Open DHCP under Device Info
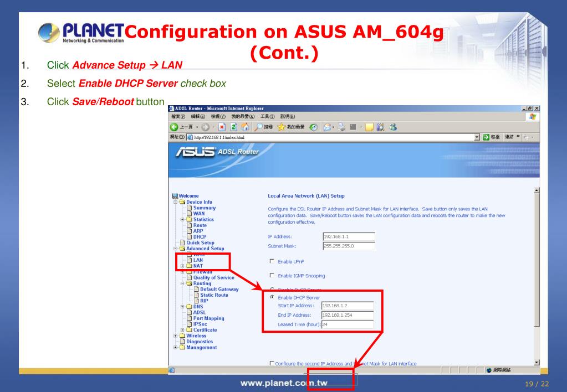Screen dimensions: 567x392 click(x=200, y=236)
